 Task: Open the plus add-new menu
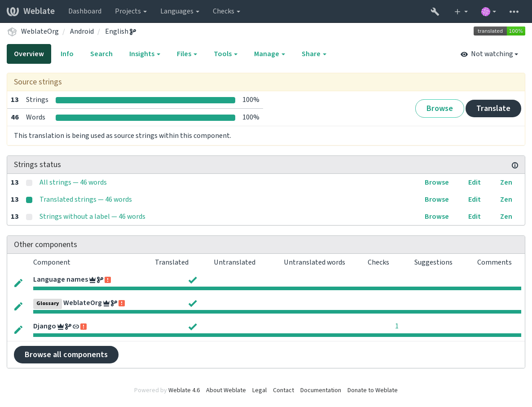(461, 12)
